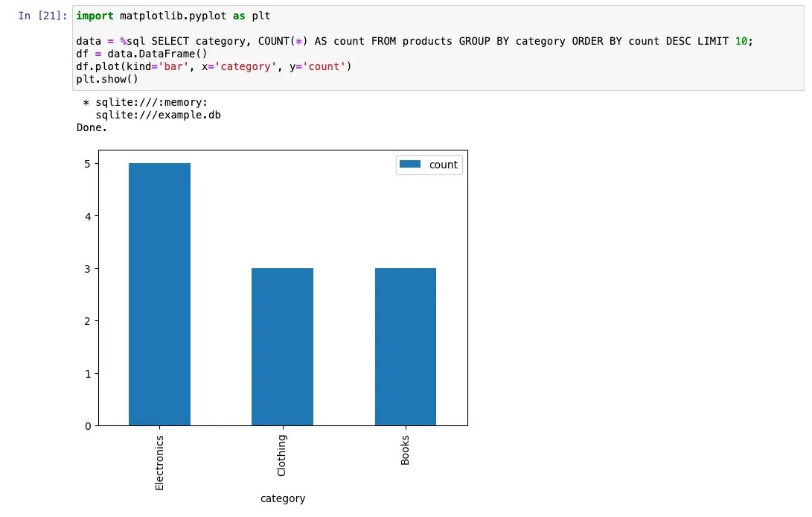
Task: Click the category axis label
Action: [x=283, y=498]
